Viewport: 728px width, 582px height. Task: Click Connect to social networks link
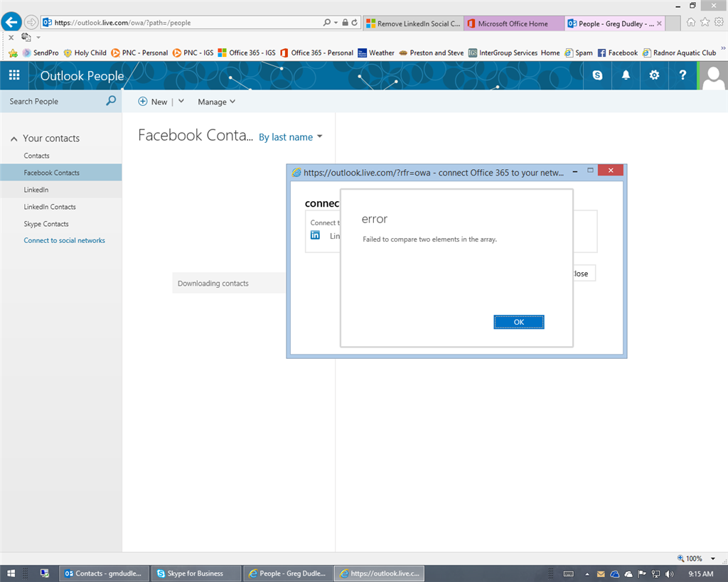pyautogui.click(x=65, y=240)
